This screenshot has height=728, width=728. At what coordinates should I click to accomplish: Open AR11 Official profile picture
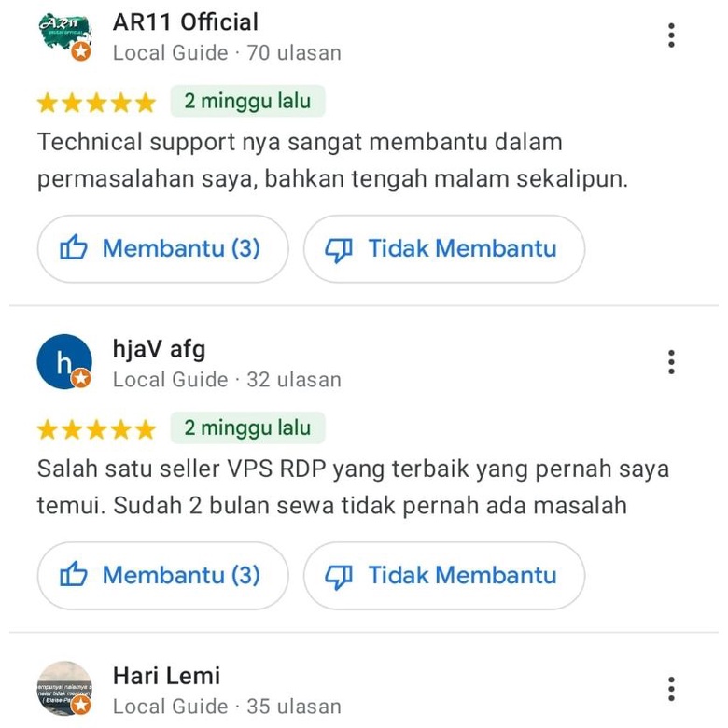[x=64, y=35]
